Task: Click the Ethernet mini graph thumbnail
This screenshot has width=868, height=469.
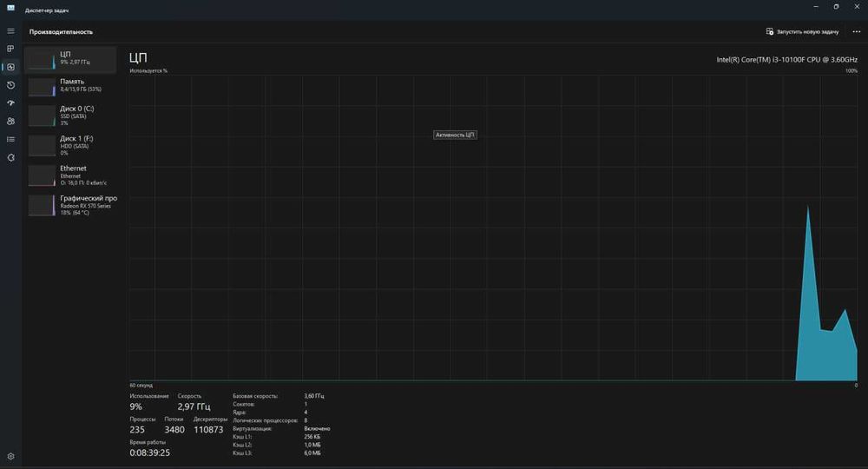Action: (x=42, y=176)
